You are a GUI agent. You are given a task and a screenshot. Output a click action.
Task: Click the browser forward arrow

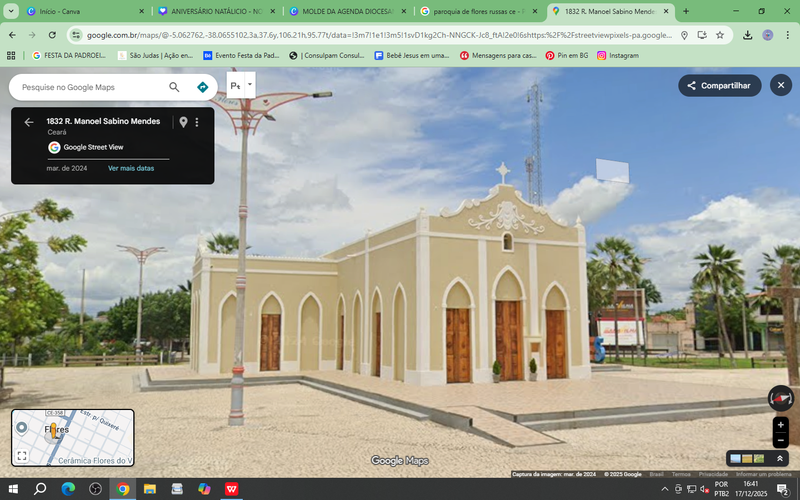32,35
